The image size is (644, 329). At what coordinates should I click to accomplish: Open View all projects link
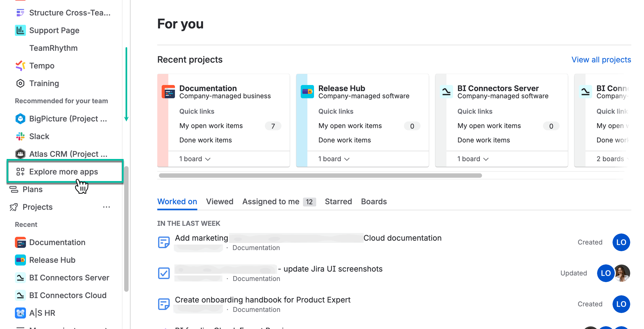(x=601, y=59)
